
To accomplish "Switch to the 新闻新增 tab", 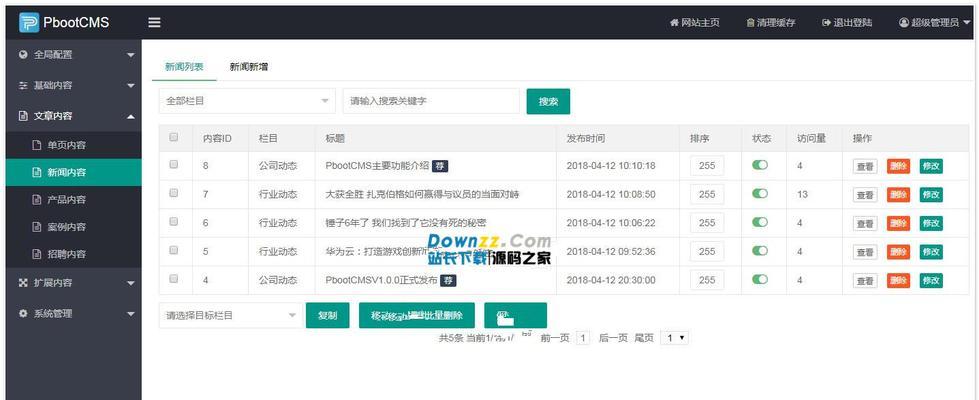I will click(248, 67).
